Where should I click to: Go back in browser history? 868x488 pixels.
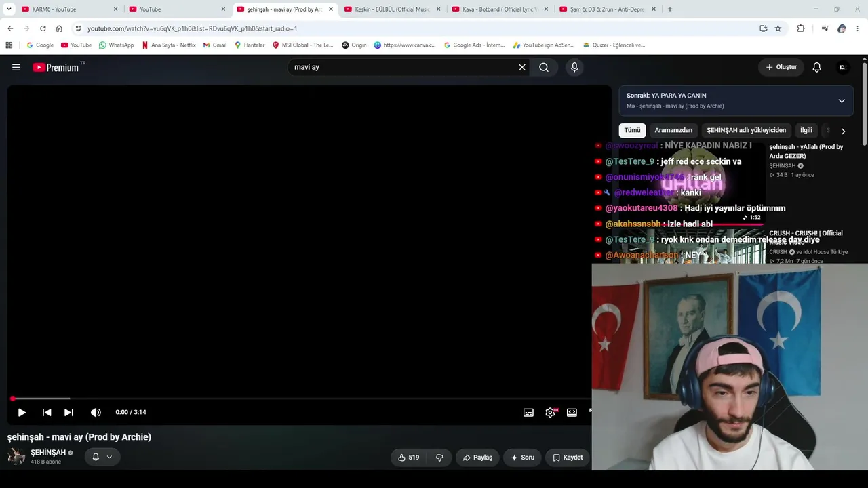tap(10, 28)
